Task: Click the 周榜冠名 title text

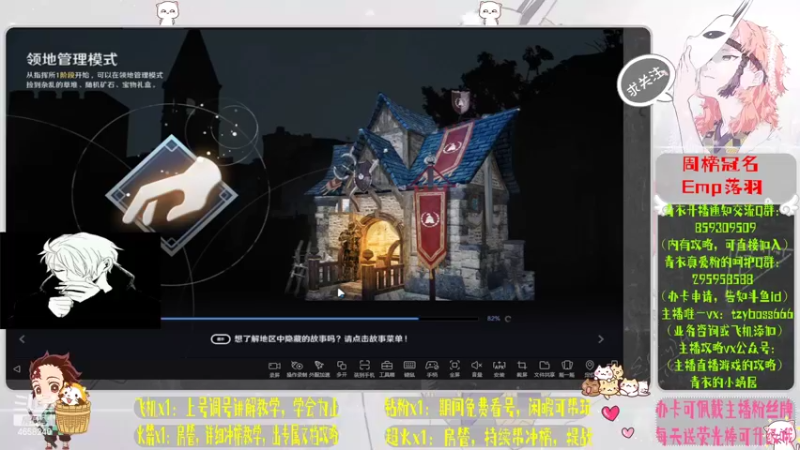Action: (x=720, y=164)
